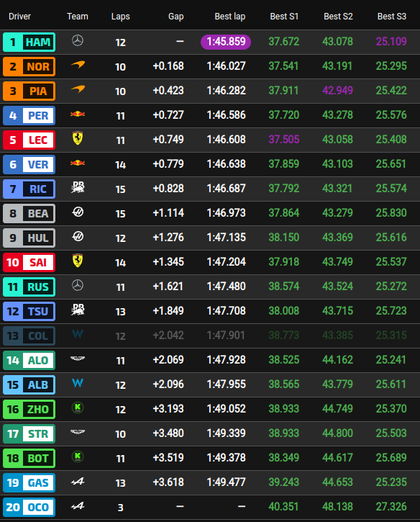Click the Alpine logo in GAS's row
The width and height of the screenshot is (420, 522).
tap(78, 482)
